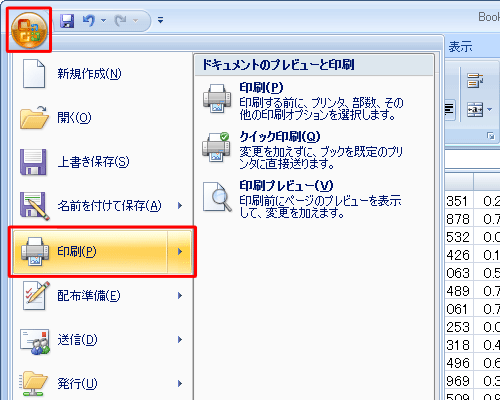The height and width of the screenshot is (400, 500).
Task: Choose 印刷プレビュー(V) option
Action: tap(313, 199)
